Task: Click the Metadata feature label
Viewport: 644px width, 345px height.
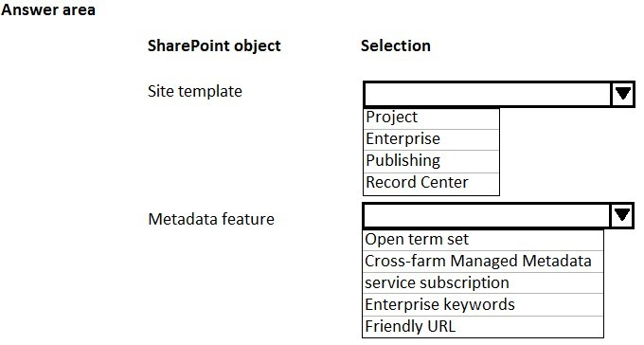Action: [x=211, y=219]
